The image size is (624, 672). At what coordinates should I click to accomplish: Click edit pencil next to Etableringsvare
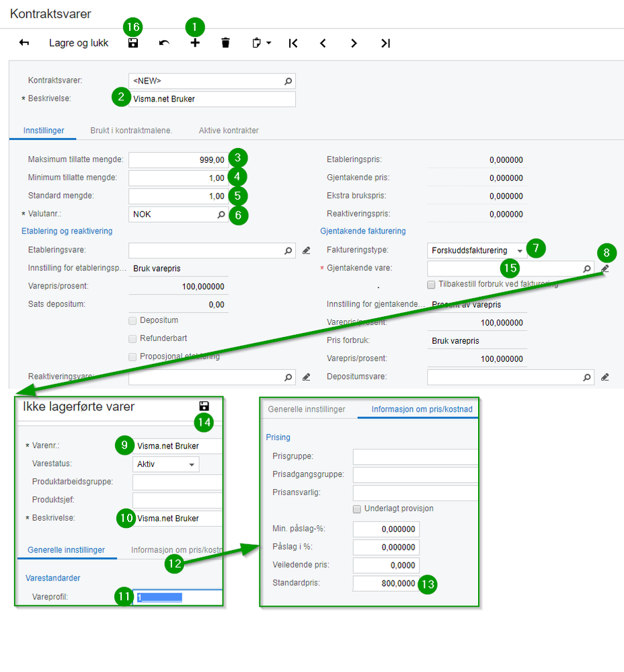[306, 251]
